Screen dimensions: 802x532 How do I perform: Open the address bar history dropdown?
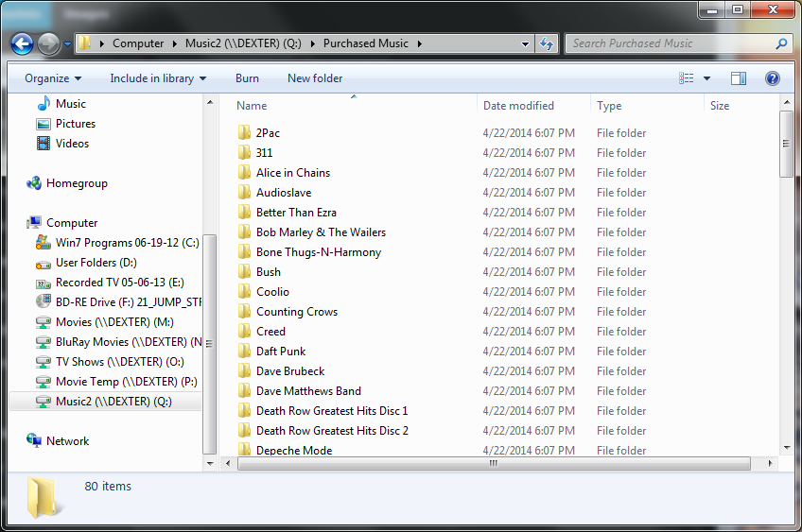525,44
